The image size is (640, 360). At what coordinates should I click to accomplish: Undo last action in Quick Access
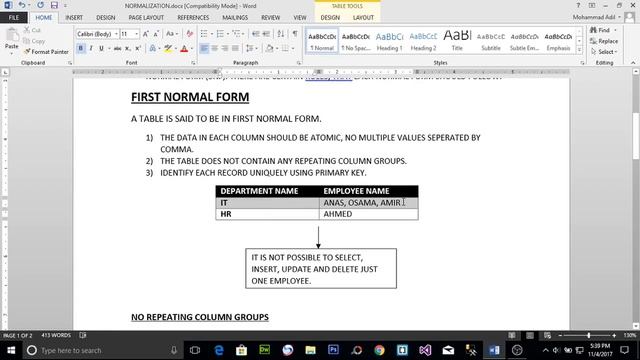click(x=22, y=5)
